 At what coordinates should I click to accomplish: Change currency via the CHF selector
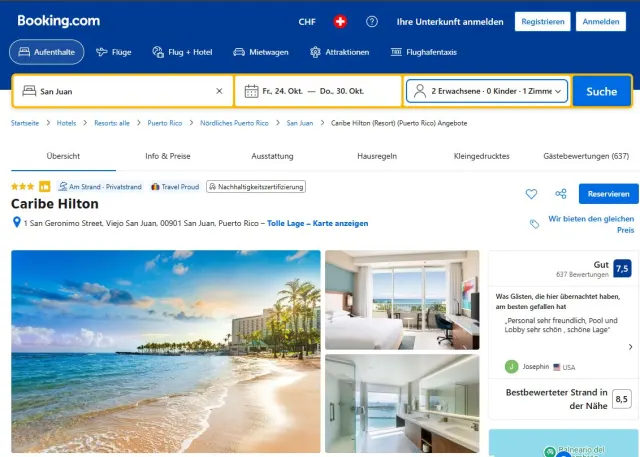coord(307,22)
